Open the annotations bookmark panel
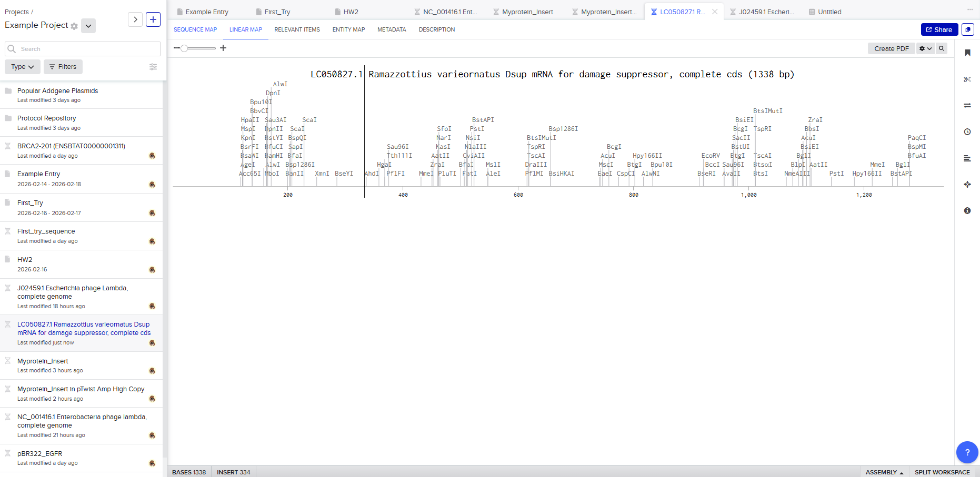Screen dimensions: 980x477 (967, 53)
